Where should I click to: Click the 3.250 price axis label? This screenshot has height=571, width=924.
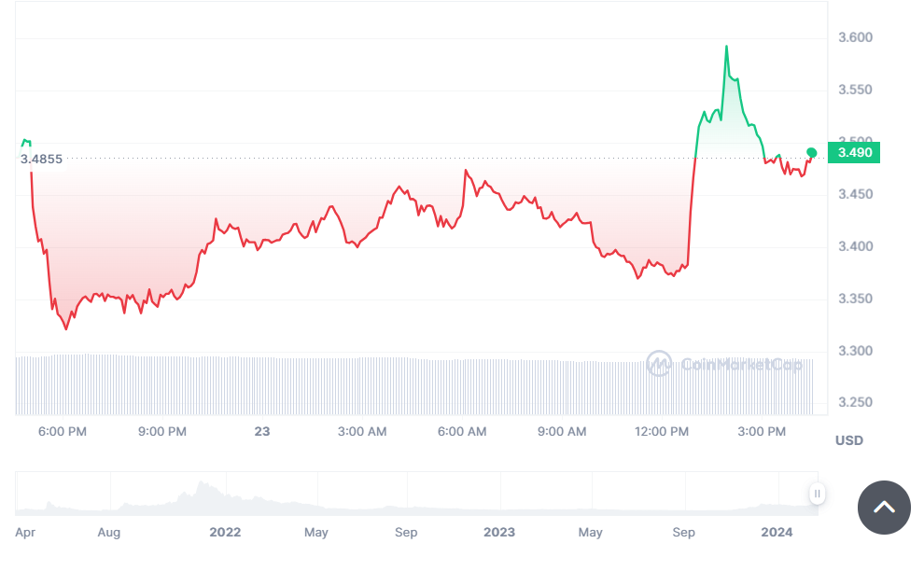coord(855,403)
